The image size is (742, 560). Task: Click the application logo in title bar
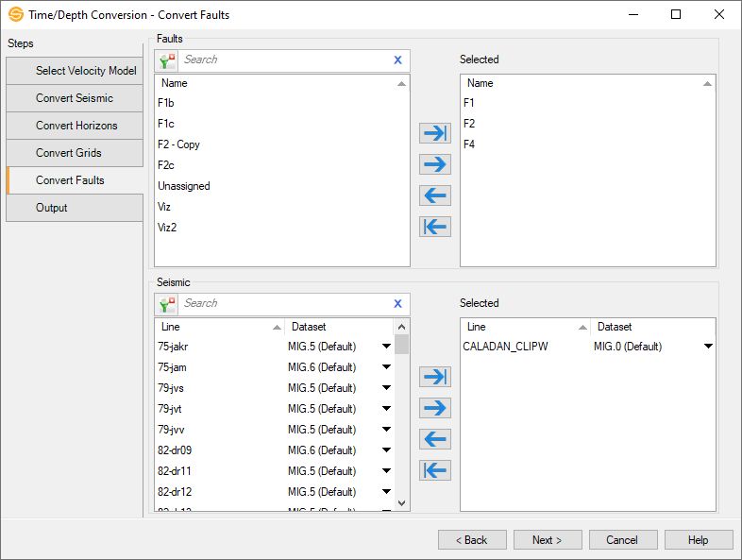(16, 15)
